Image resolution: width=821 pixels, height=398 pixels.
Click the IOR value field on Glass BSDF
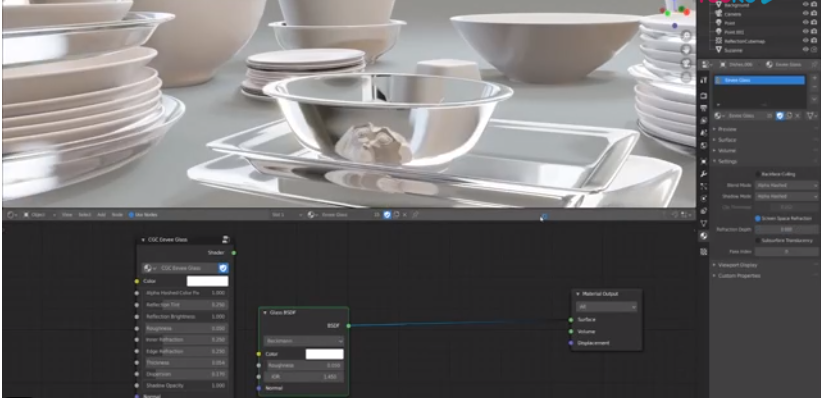pyautogui.click(x=304, y=377)
